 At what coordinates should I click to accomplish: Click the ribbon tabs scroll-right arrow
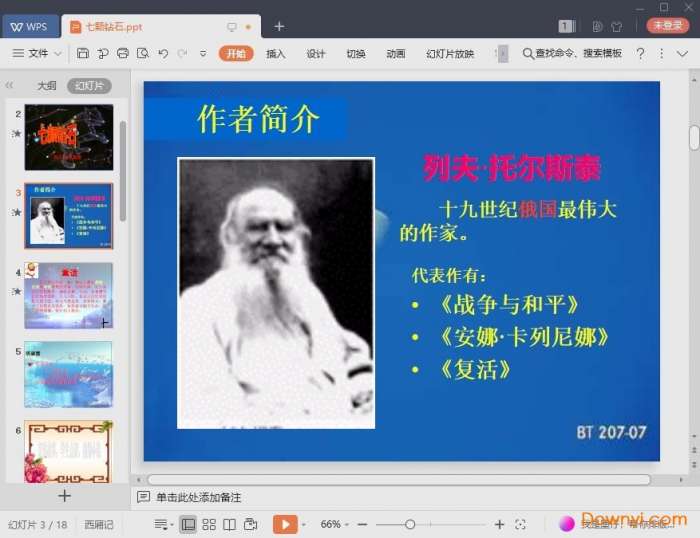point(503,54)
